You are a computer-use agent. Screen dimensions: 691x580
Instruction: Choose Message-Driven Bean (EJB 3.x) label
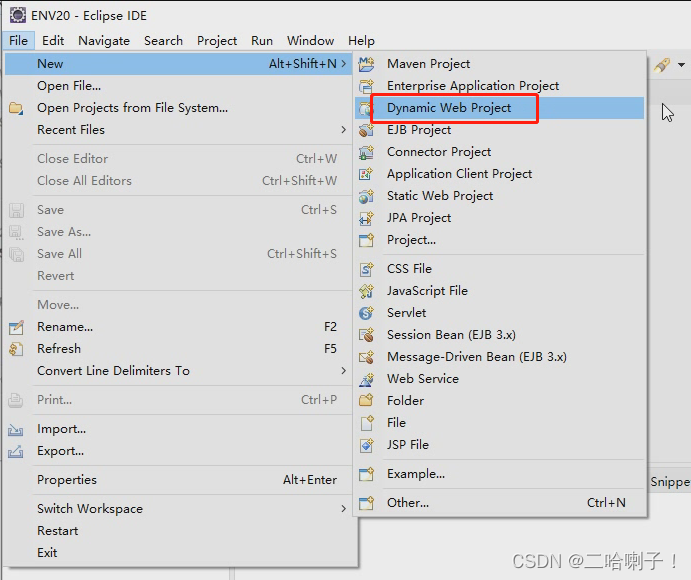(x=477, y=357)
